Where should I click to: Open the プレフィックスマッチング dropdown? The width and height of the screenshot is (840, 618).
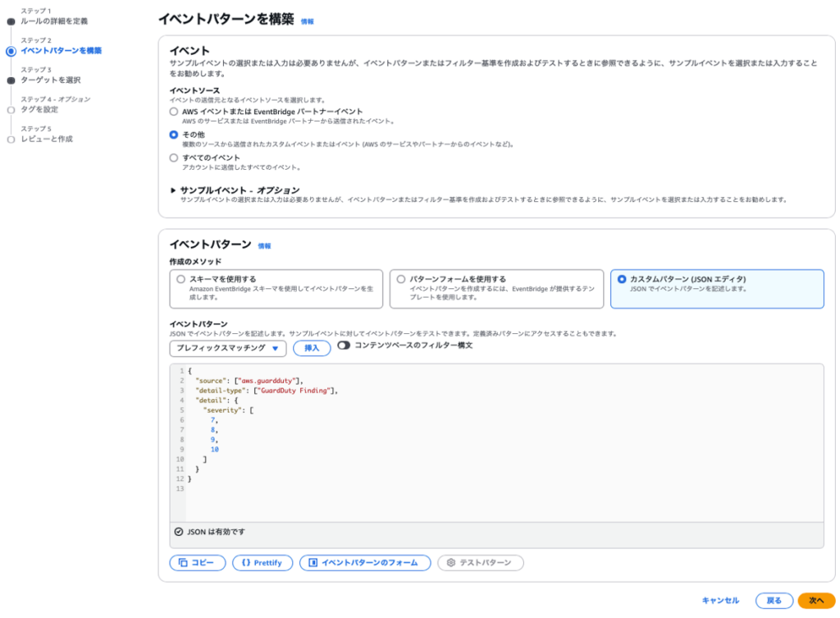click(228, 348)
